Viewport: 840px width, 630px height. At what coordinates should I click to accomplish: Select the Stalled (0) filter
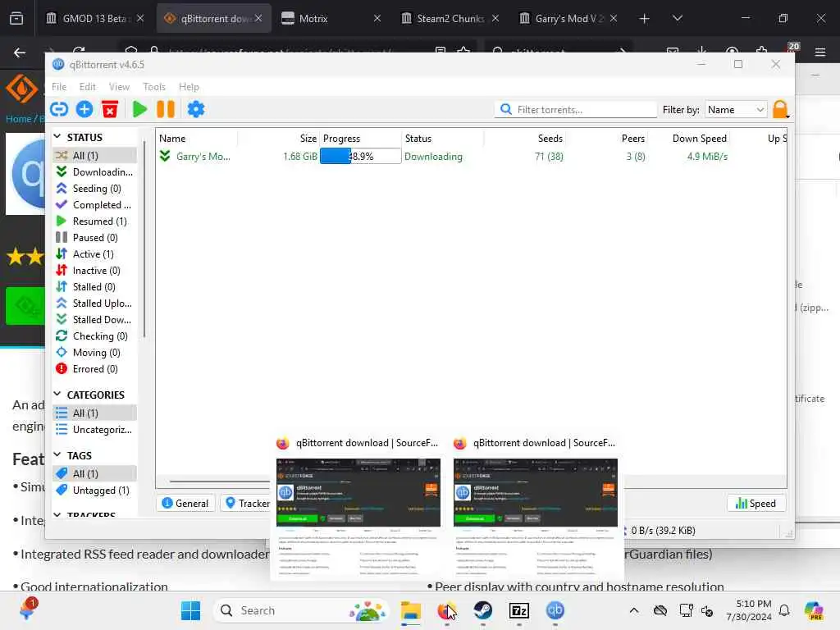95,286
